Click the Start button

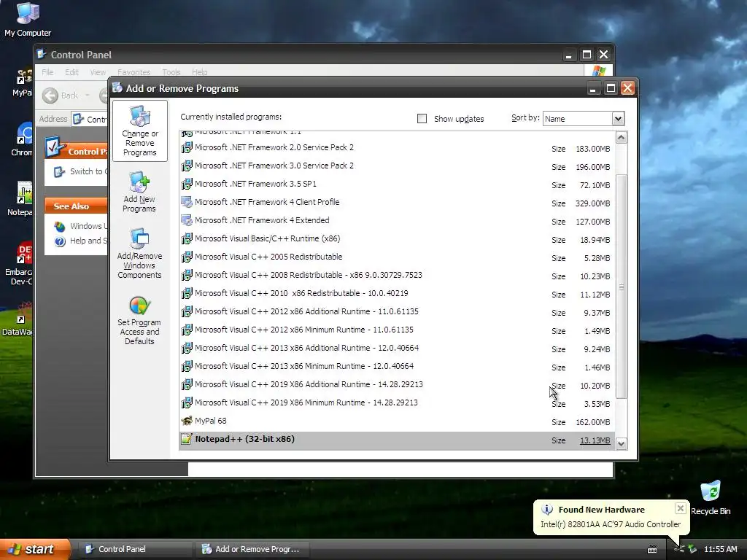[x=35, y=549]
